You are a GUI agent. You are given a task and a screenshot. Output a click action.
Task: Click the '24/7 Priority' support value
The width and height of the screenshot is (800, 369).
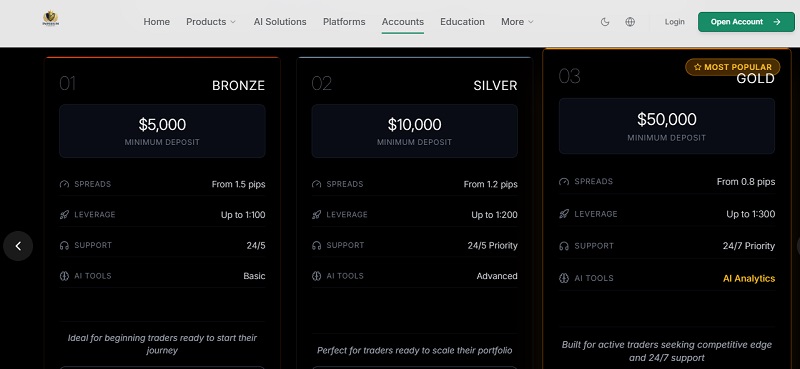click(x=748, y=246)
